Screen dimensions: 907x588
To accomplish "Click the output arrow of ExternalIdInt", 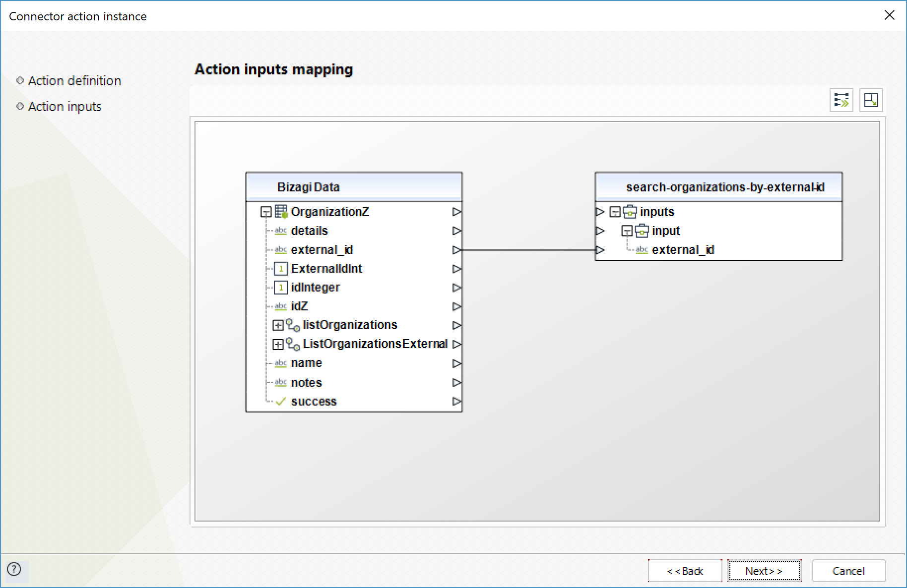I will coord(456,269).
